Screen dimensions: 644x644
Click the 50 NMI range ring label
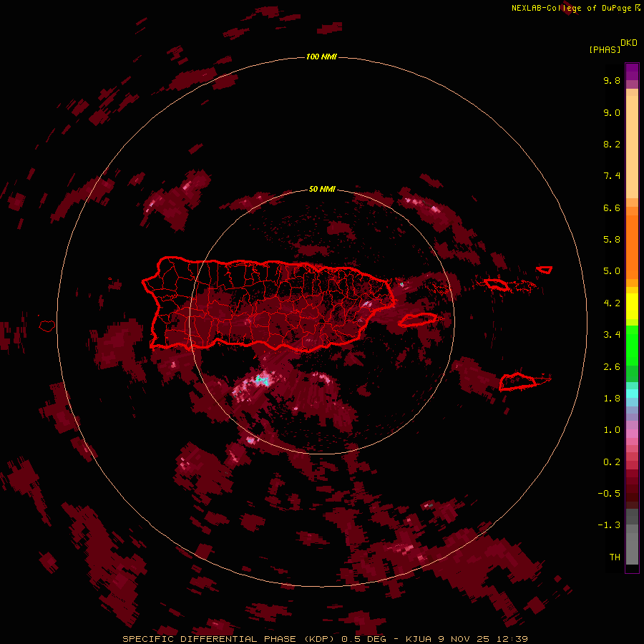coord(322,189)
